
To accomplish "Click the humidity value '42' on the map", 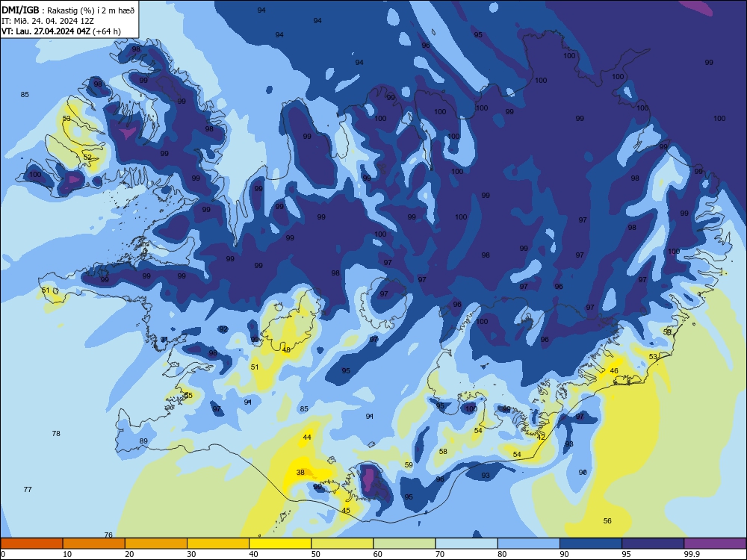I will coord(541,437).
